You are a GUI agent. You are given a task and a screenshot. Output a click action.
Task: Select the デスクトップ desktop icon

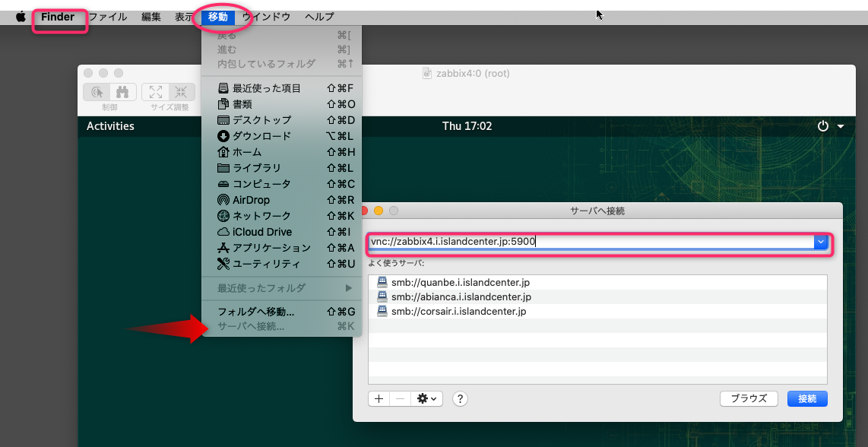(x=223, y=120)
